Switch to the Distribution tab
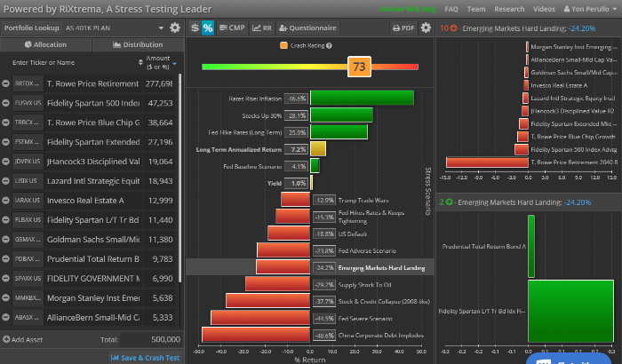This screenshot has width=622, height=364. tap(137, 44)
